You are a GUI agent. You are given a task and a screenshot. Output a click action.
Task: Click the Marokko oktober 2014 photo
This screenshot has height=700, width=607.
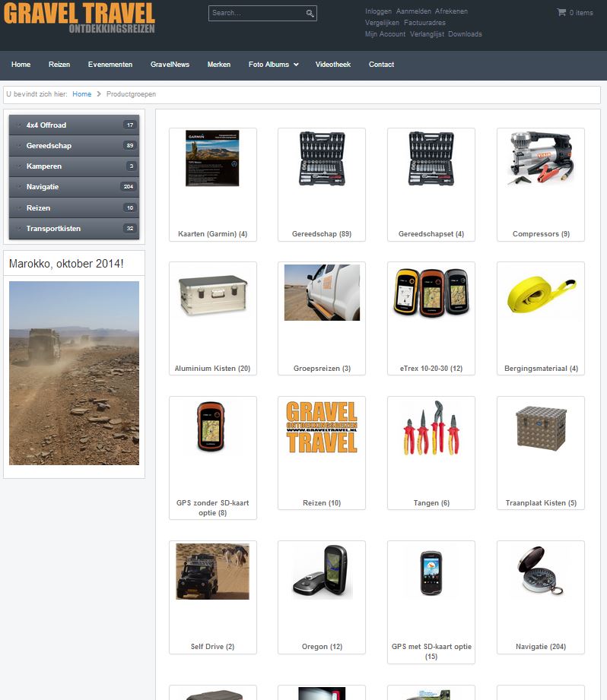click(74, 373)
